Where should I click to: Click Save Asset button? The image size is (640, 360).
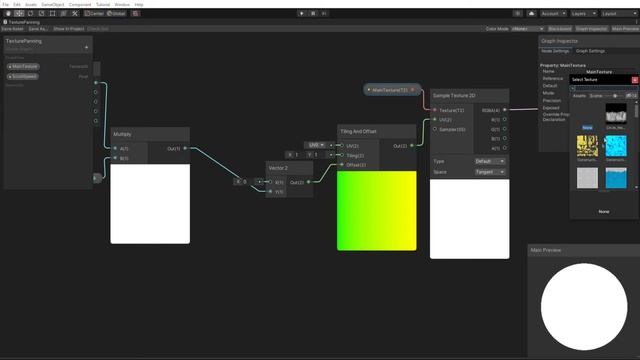point(13,29)
